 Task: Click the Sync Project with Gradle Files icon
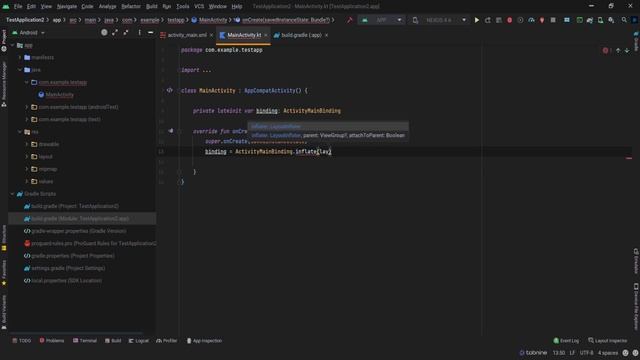pos(589,20)
